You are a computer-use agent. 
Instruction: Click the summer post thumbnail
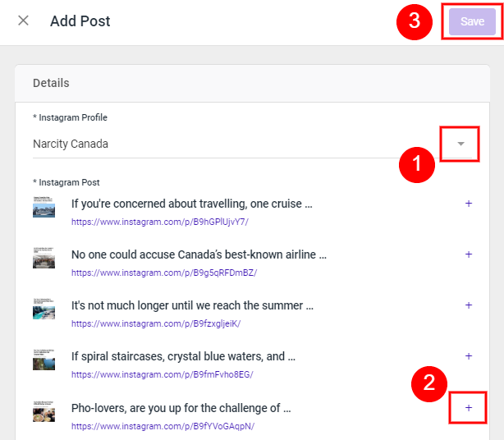coord(44,309)
